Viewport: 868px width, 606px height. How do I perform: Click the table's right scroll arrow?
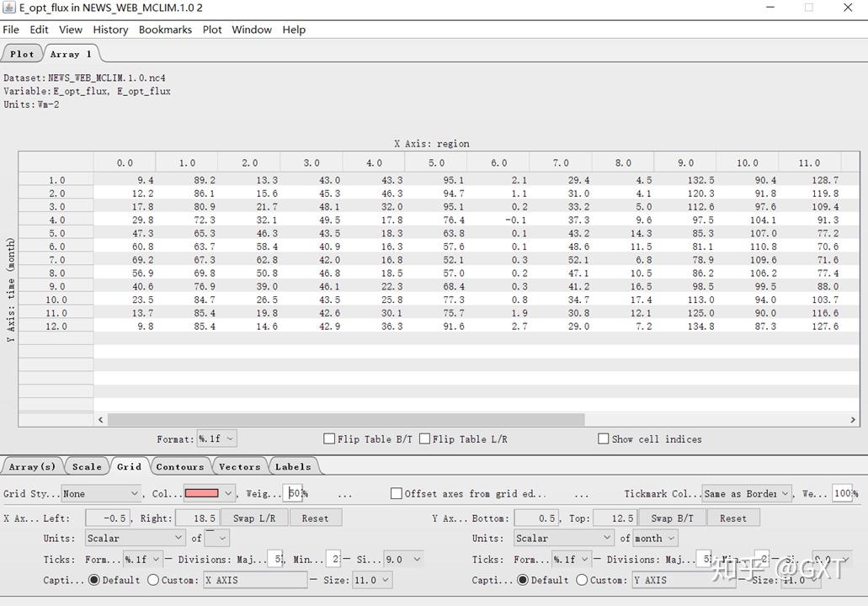[852, 419]
